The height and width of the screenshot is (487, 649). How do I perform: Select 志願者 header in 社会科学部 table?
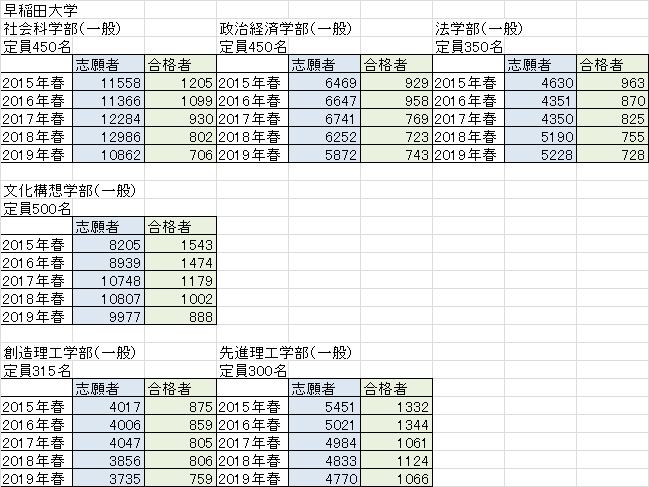pos(108,64)
